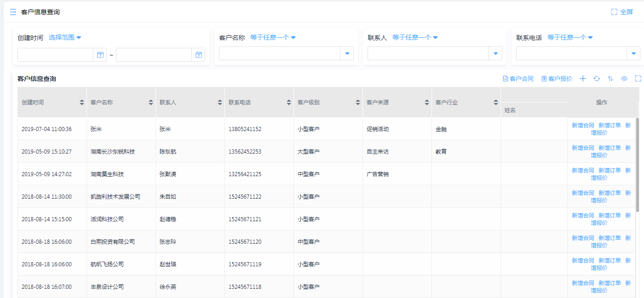The width and height of the screenshot is (644, 298).
Task: Click the table sort arrows toolbar icon
Action: click(610, 79)
